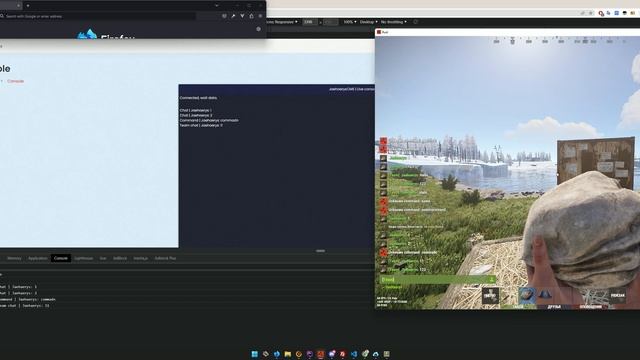Switch to the Lighthouse tab in DevTools
Screen dimensions: 640x360
[84, 258]
